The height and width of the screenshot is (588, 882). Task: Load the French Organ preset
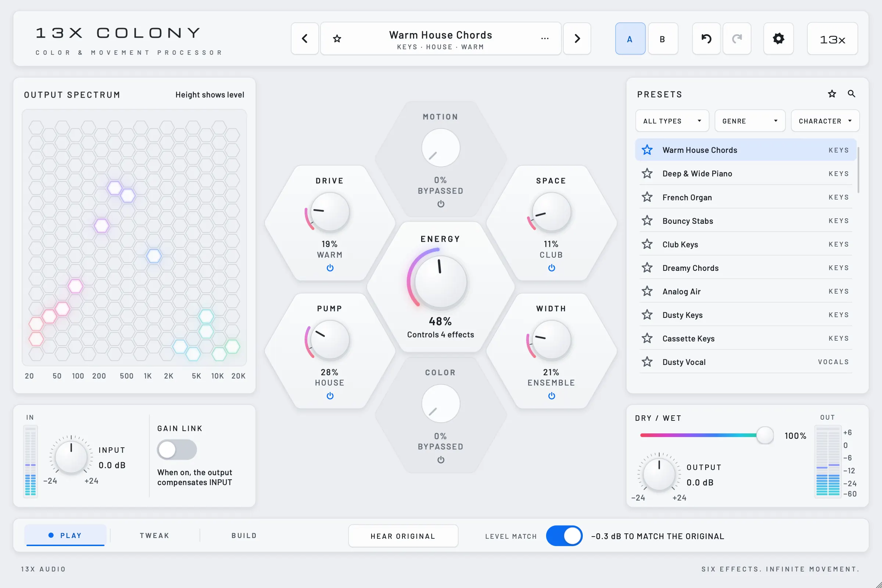(x=746, y=197)
